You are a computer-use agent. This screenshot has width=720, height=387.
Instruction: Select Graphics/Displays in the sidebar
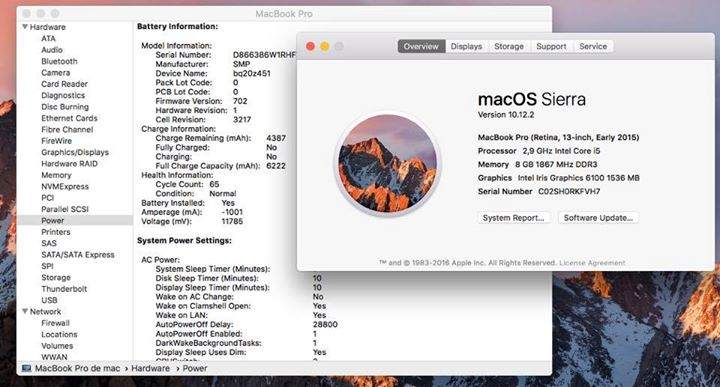(x=75, y=152)
